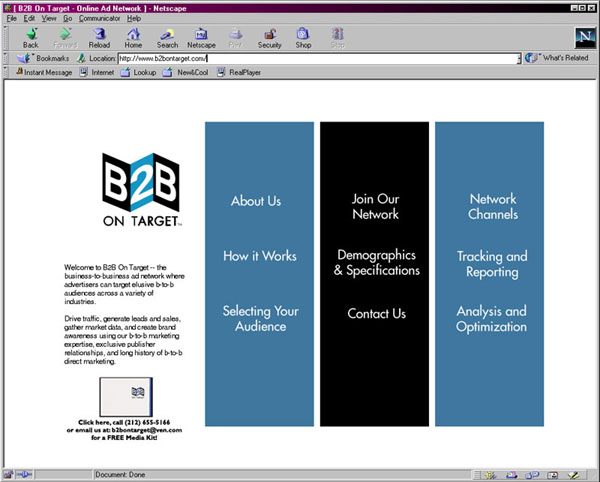Open Instant Message from personal toolbar
Screen dimensions: 600x482
pyautogui.click(x=44, y=72)
